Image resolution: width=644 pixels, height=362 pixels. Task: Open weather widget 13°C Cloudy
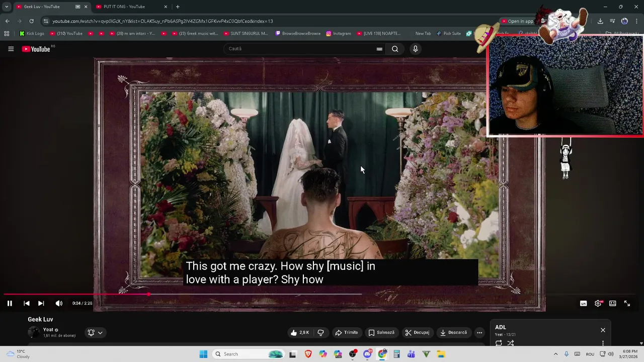(x=17, y=354)
